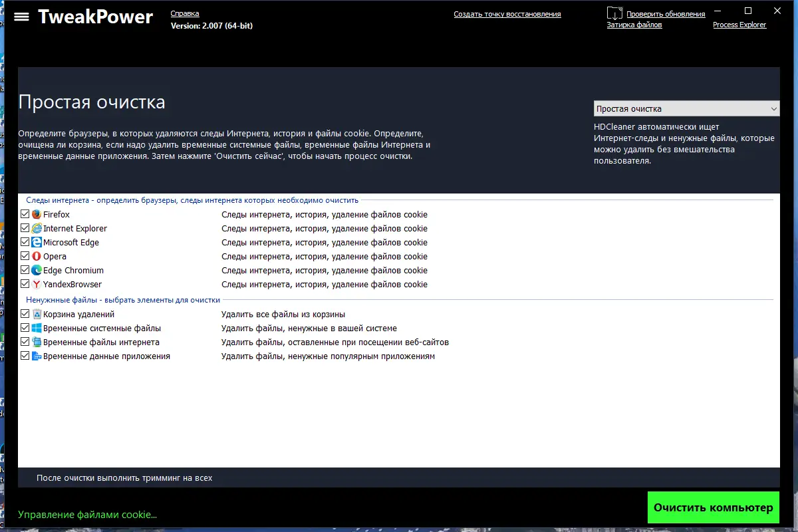Screen dimensions: 798x532
Task: Click the Opera browser icon
Action: click(37, 257)
